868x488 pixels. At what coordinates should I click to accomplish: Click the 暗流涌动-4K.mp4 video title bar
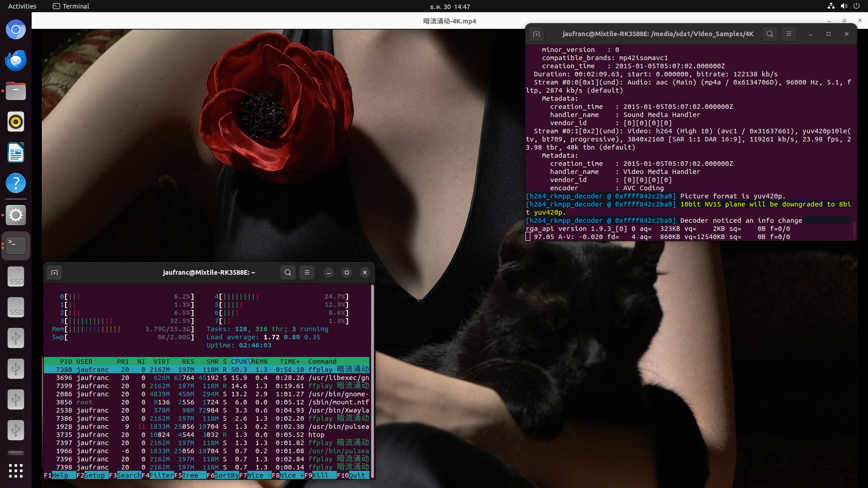[449, 21]
